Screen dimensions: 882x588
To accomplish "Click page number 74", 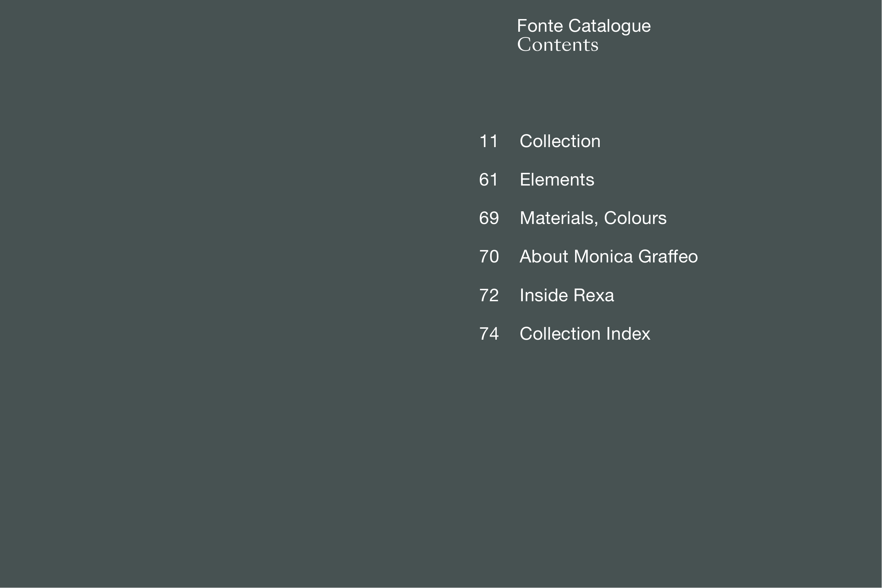I will [x=489, y=334].
